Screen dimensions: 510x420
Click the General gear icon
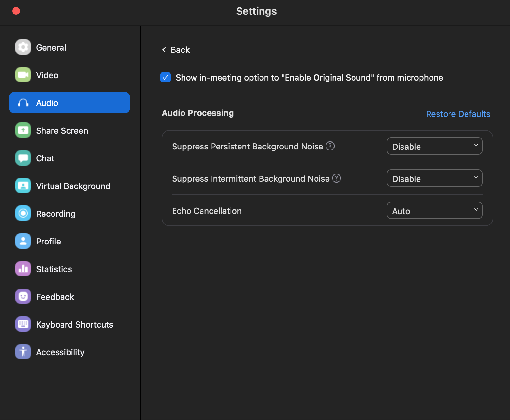(23, 47)
